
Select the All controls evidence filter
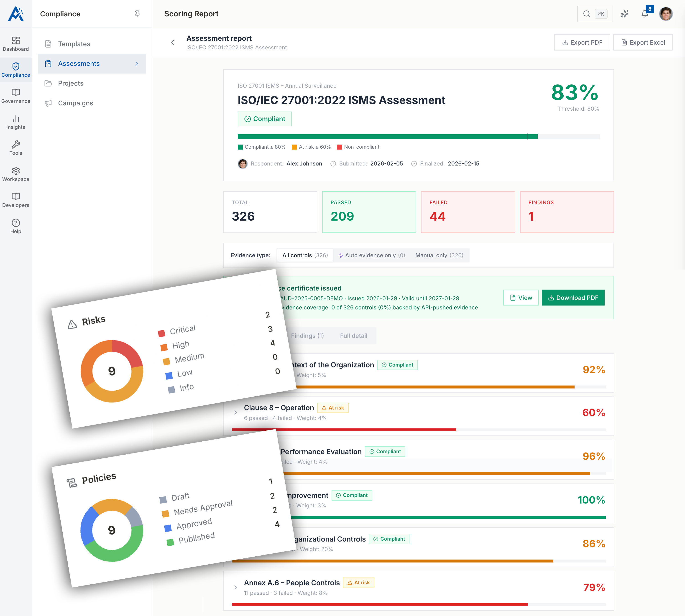point(305,255)
